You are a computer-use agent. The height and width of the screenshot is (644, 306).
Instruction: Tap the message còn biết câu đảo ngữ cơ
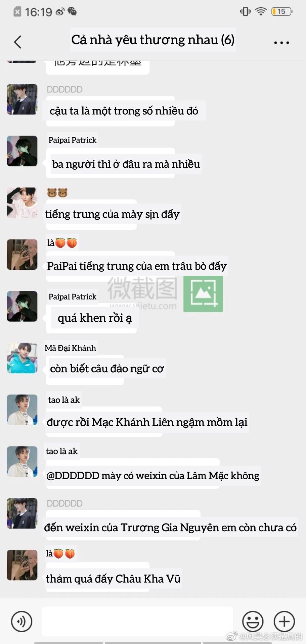pos(107,369)
